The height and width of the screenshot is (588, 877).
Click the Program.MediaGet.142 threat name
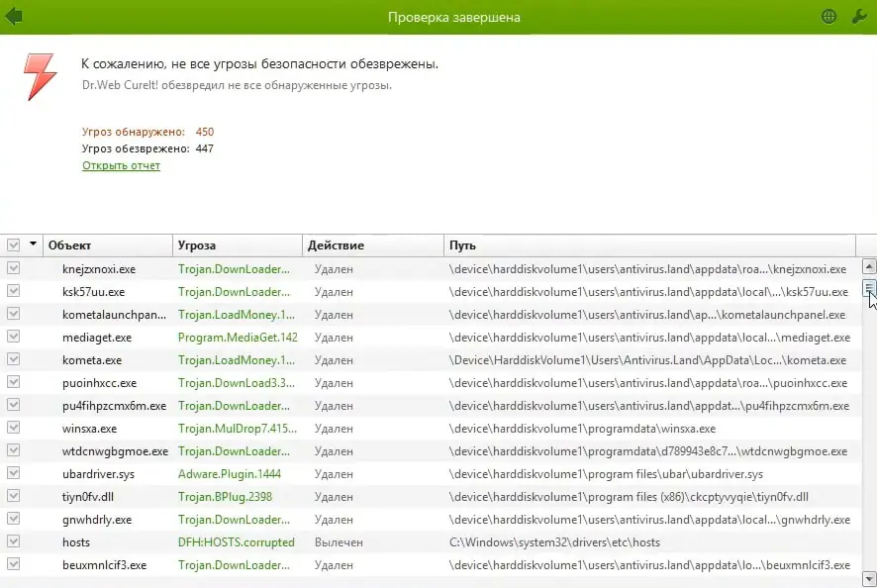pos(238,338)
